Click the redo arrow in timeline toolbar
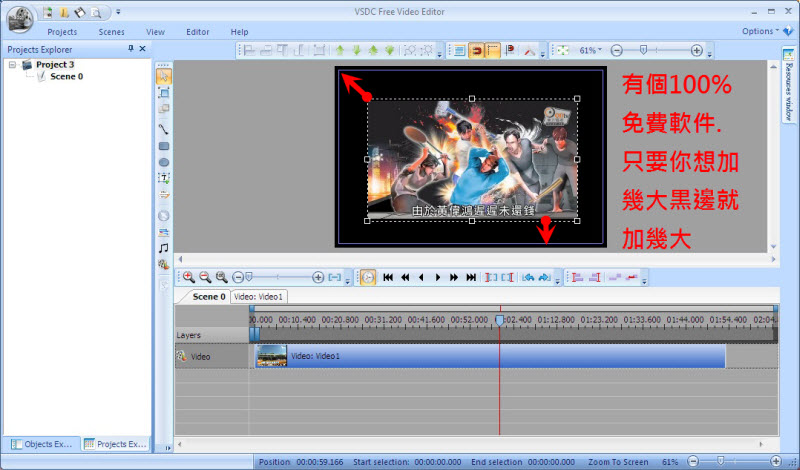Screen dimensions: 800x470 [x=544, y=277]
